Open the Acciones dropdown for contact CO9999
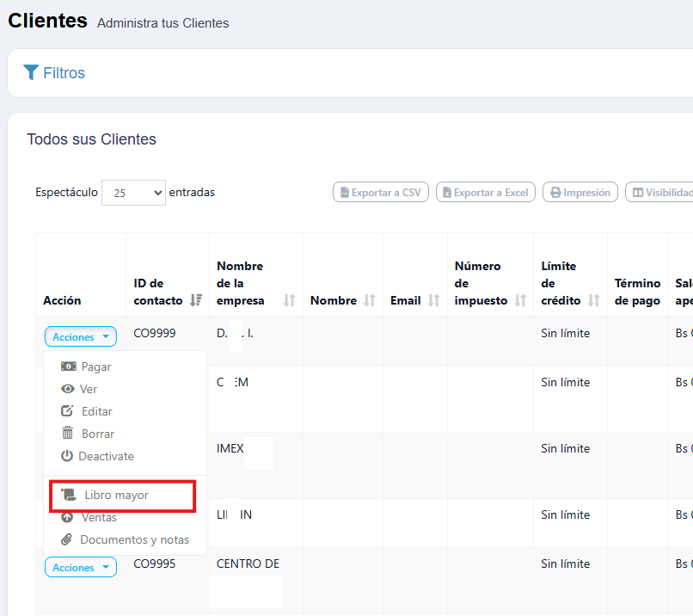693x616 pixels. click(81, 337)
